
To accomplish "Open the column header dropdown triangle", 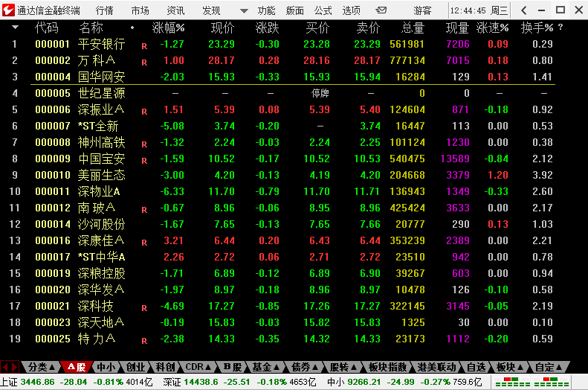I will point(16,28).
